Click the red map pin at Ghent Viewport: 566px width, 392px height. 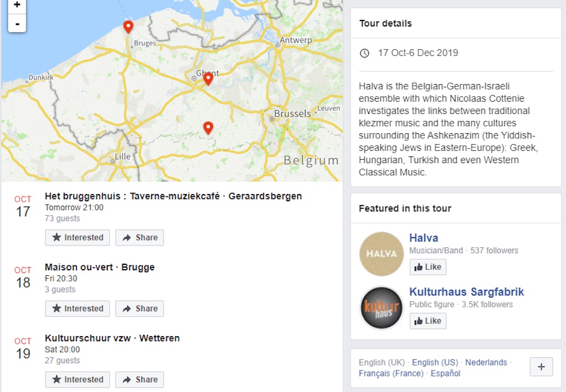(x=208, y=79)
